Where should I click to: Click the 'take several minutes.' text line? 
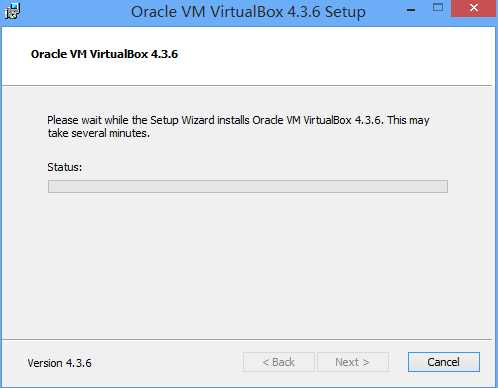coord(99,133)
